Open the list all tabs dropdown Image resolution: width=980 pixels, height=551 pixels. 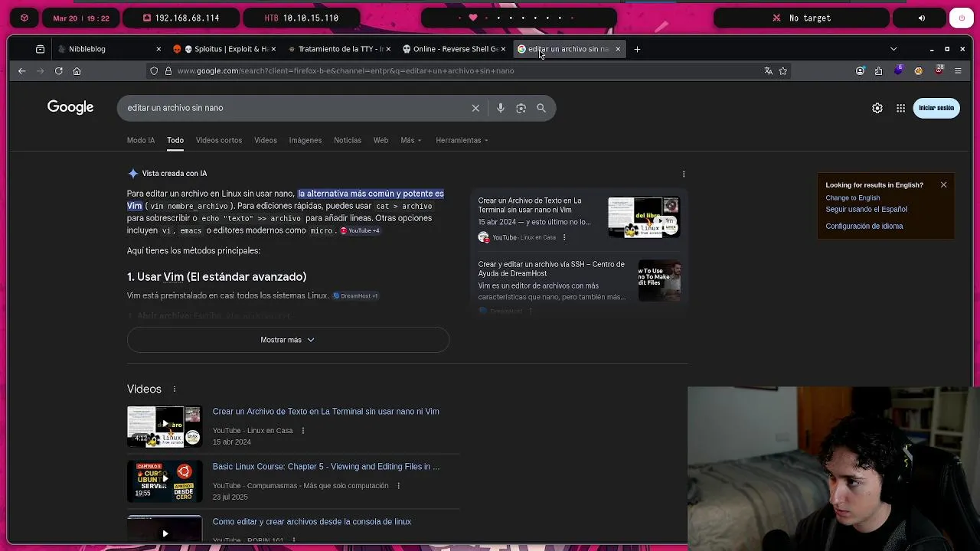point(893,49)
